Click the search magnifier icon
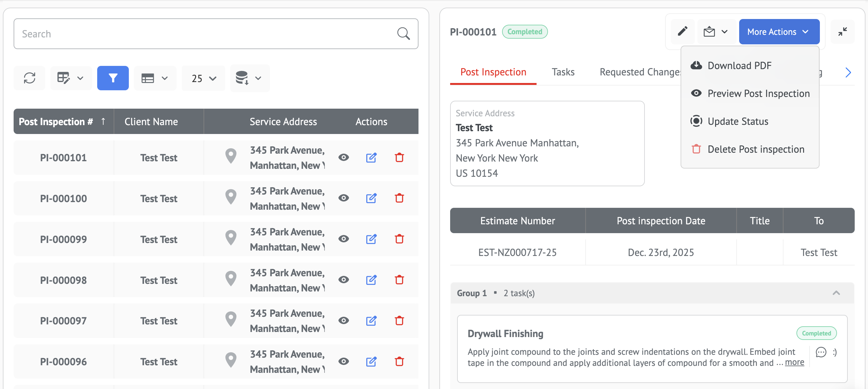The height and width of the screenshot is (389, 868). [x=403, y=34]
